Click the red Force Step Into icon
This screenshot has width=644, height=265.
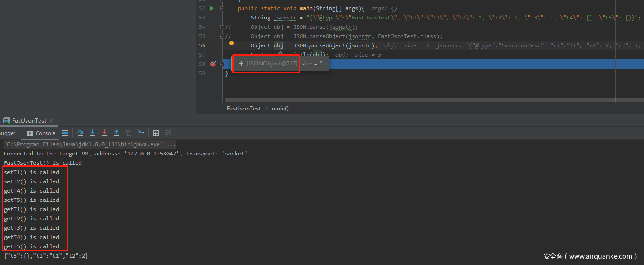coord(105,133)
